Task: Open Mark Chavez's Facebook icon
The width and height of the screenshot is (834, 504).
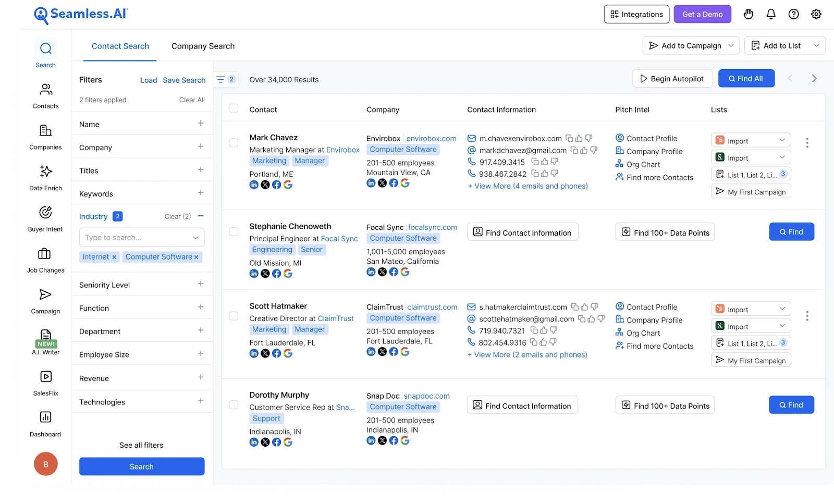Action: (x=276, y=185)
